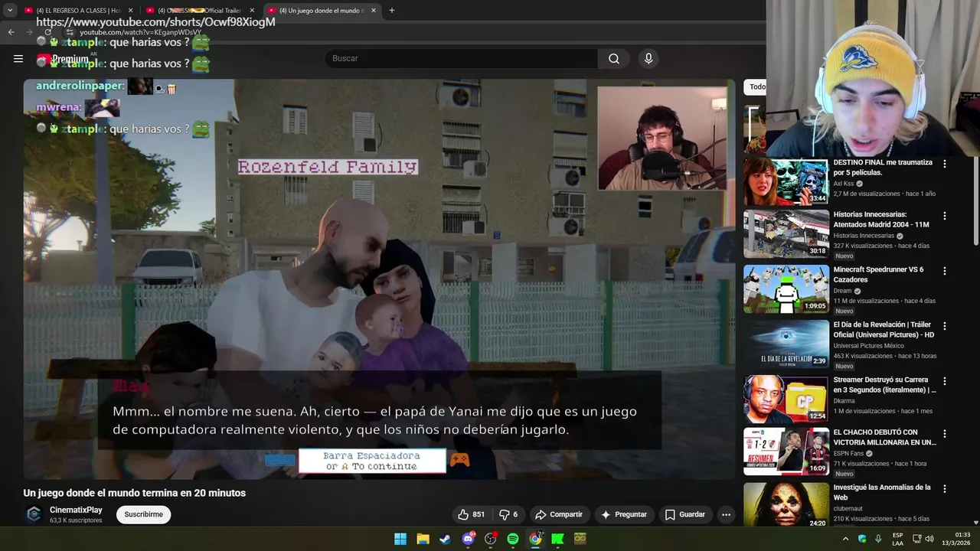Open the Windows Start menu

point(400,539)
